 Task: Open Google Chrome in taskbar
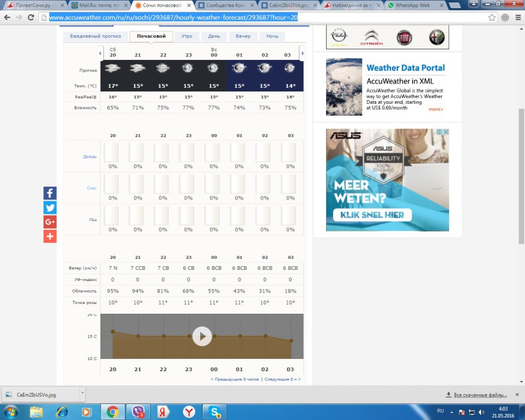point(112,411)
